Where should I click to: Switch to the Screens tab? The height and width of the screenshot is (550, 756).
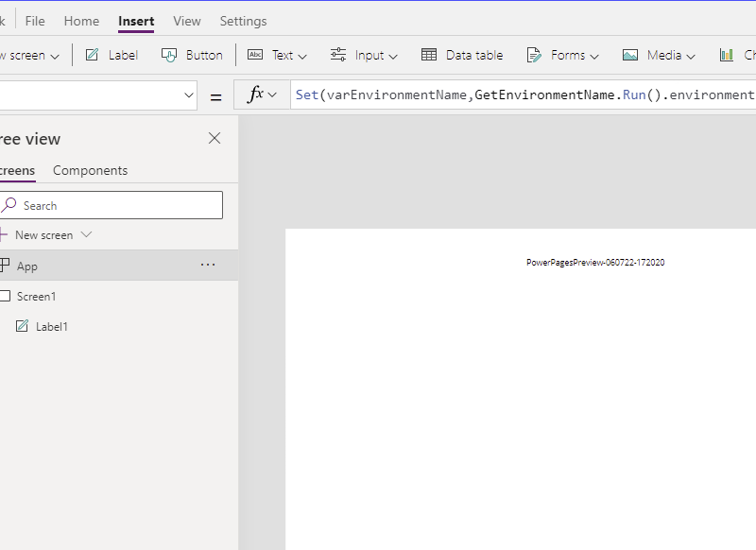(x=17, y=171)
